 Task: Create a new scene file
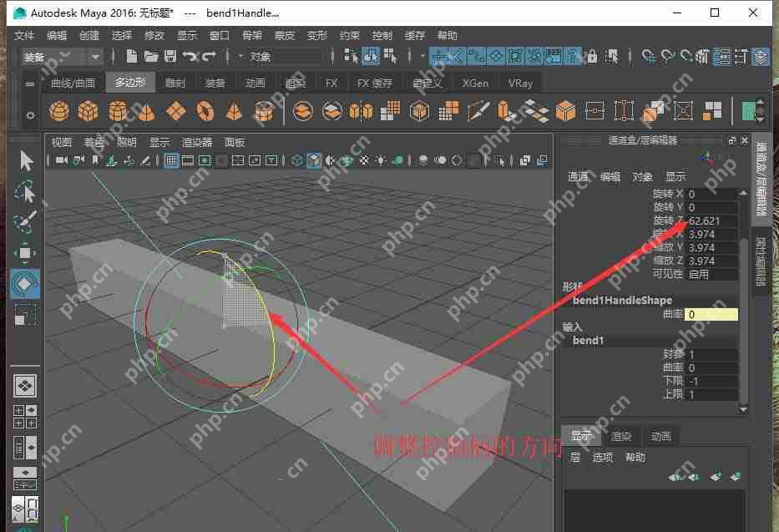point(132,56)
